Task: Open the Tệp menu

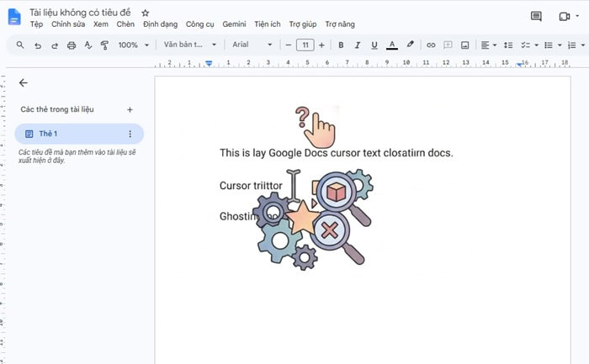Action: (x=36, y=24)
